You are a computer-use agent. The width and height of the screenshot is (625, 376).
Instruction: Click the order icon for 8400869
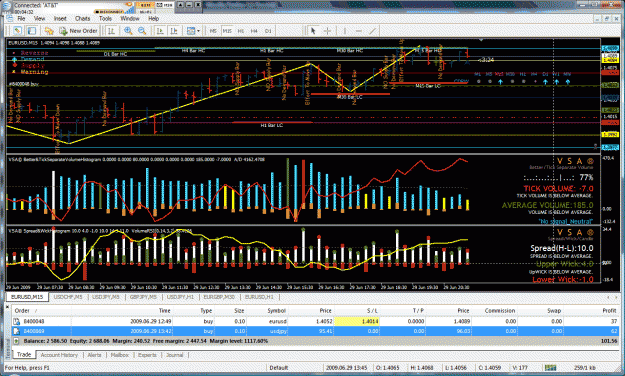pos(17,331)
